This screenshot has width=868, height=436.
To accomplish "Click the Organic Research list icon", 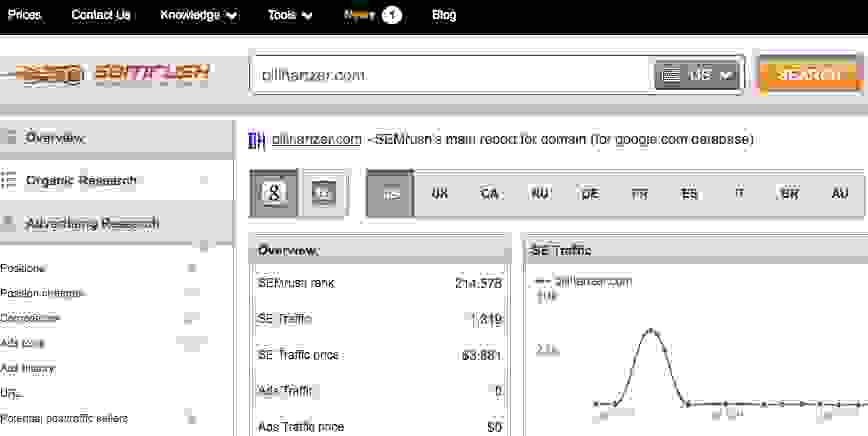I will point(8,180).
